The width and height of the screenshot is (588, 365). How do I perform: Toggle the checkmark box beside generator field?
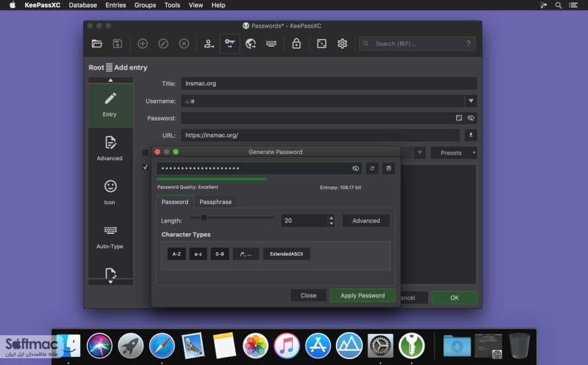[x=145, y=167]
